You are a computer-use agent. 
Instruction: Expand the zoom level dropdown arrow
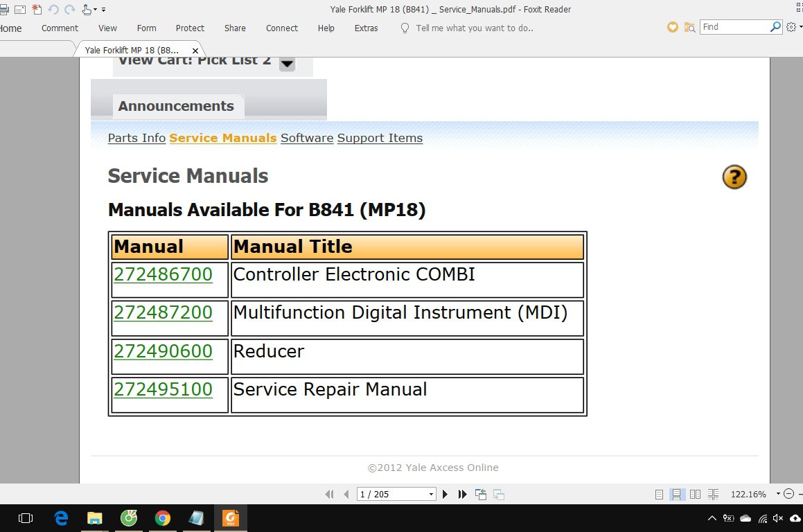[778, 494]
